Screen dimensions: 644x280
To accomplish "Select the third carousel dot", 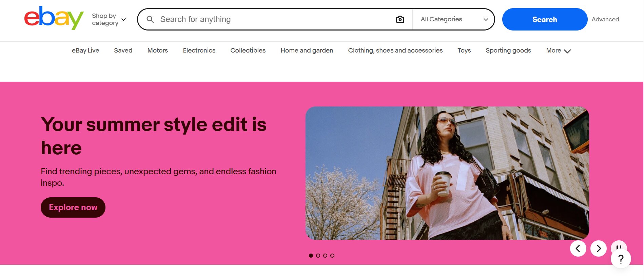I will coord(325,256).
